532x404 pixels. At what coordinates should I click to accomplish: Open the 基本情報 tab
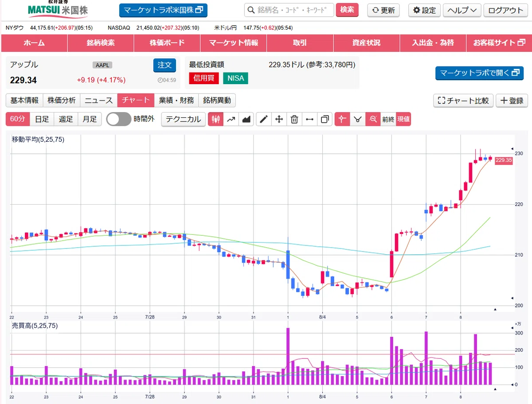24,101
